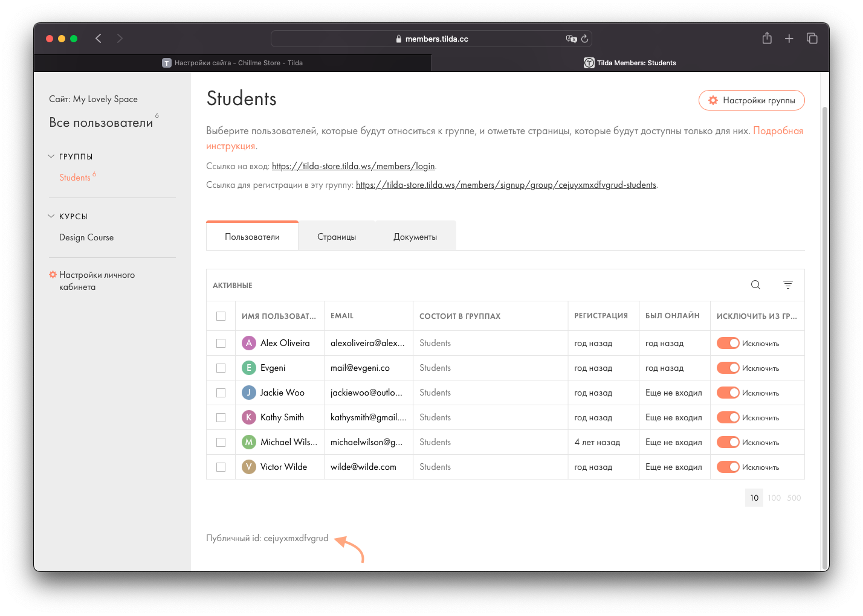Set page size to 100
Screen dimensions: 863x616
(x=775, y=498)
